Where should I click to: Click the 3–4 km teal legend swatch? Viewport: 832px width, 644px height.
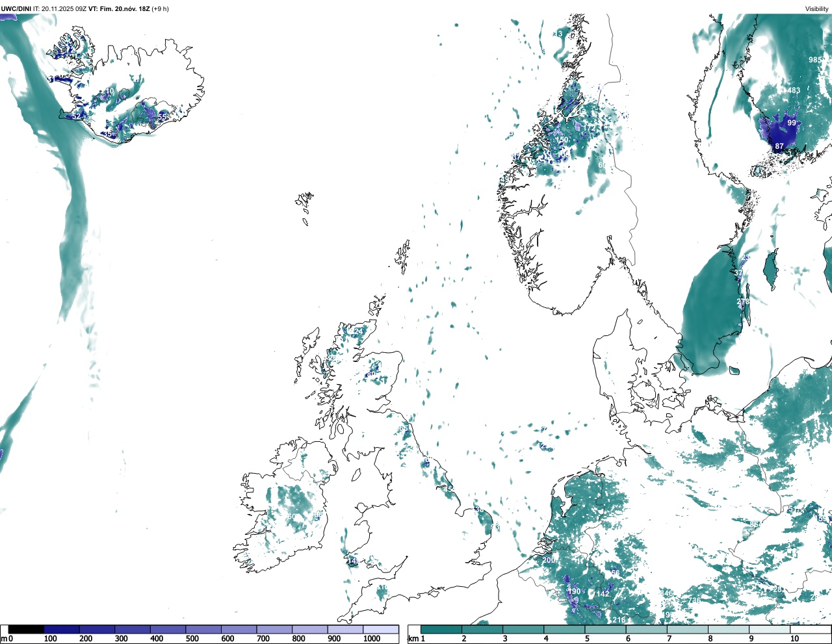click(523, 629)
